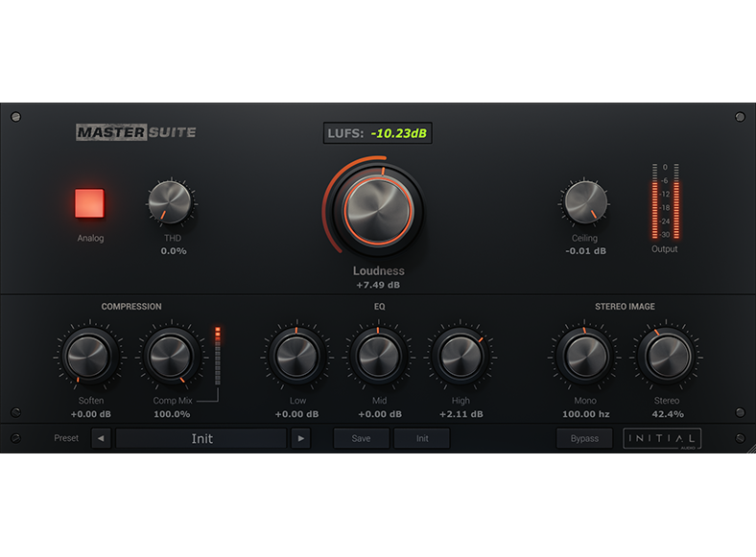Click the Comp Mix 100.0% value
Image resolution: width=756 pixels, height=557 pixels.
tap(172, 414)
